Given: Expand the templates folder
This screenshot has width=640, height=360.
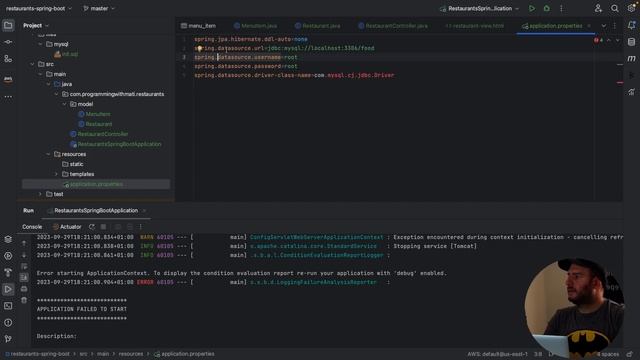Looking at the screenshot, I should pyautogui.click(x=56, y=174).
